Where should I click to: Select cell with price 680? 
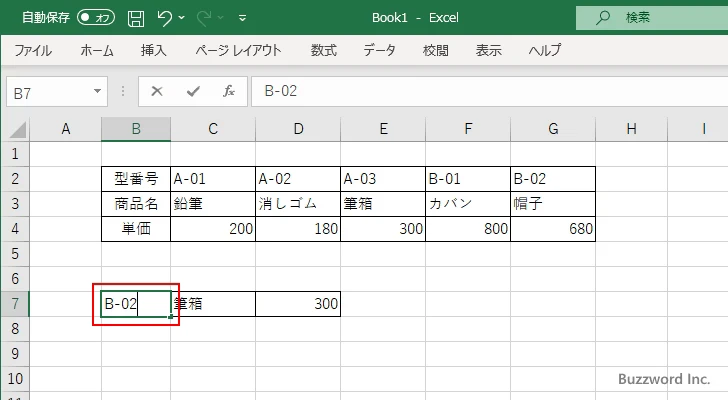pos(553,229)
